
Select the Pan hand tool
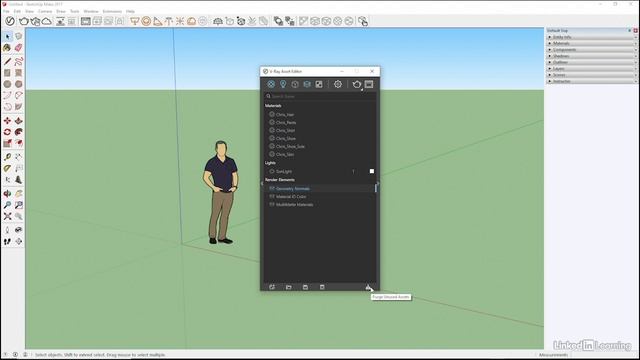(x=18, y=194)
